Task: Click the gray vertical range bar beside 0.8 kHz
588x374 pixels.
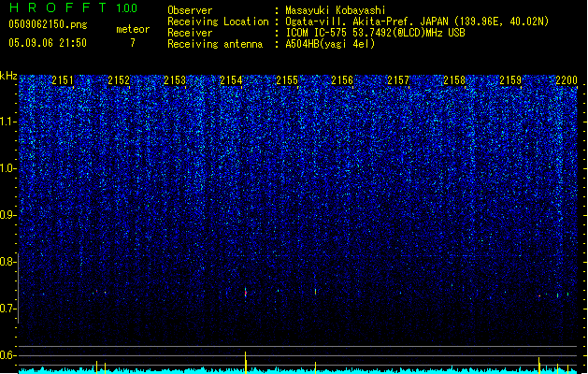Action: [19, 288]
